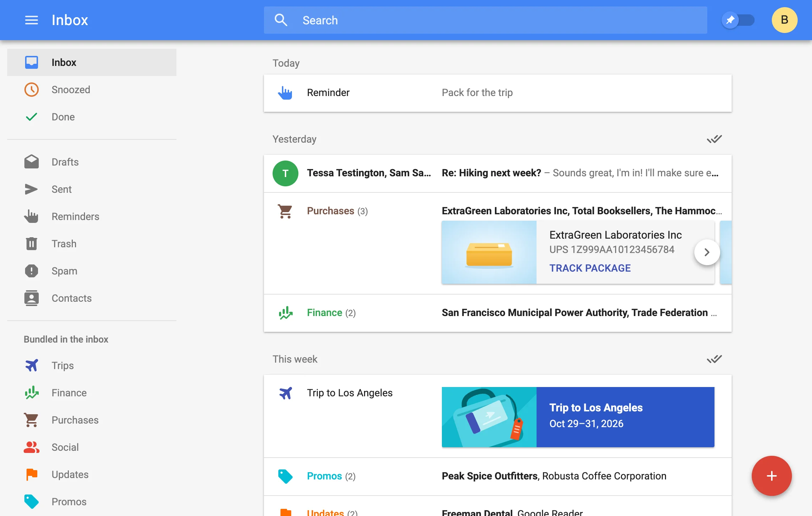Screen dimensions: 812x516
Task: Click the Finance chart icon in sidebar
Action: [32, 393]
